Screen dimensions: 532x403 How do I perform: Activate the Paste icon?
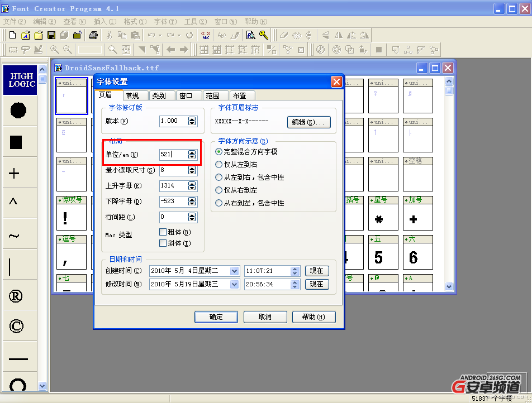[136, 35]
